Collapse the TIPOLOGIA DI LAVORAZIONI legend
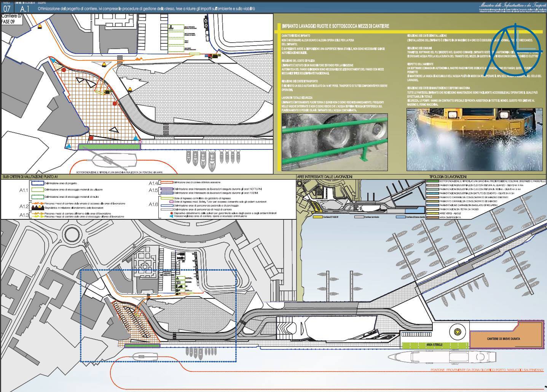The width and height of the screenshot is (547, 392). tap(447, 176)
